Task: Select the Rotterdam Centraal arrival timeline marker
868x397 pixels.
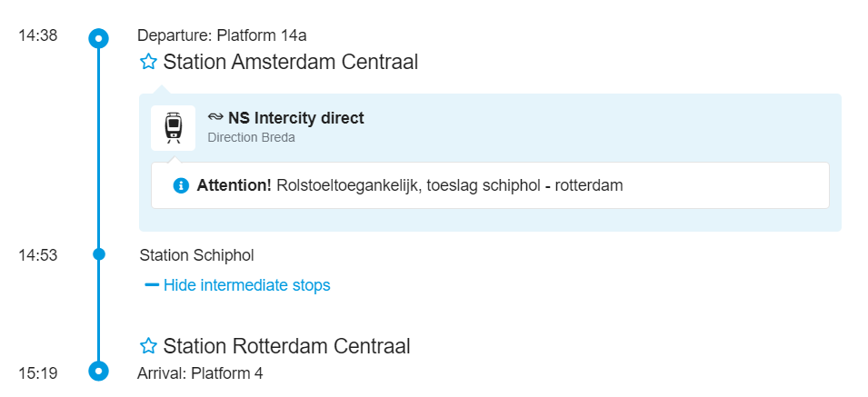Action: (x=98, y=371)
